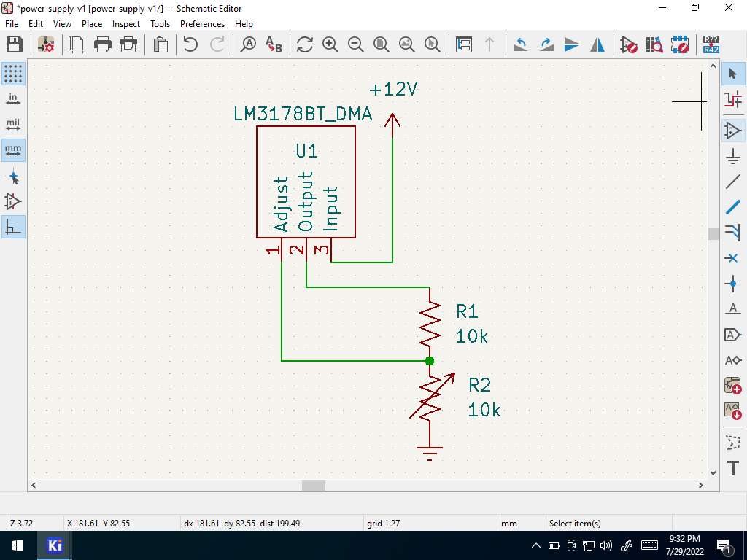Open Schematic Setup icon
The height and width of the screenshot is (560, 747).
(x=46, y=44)
